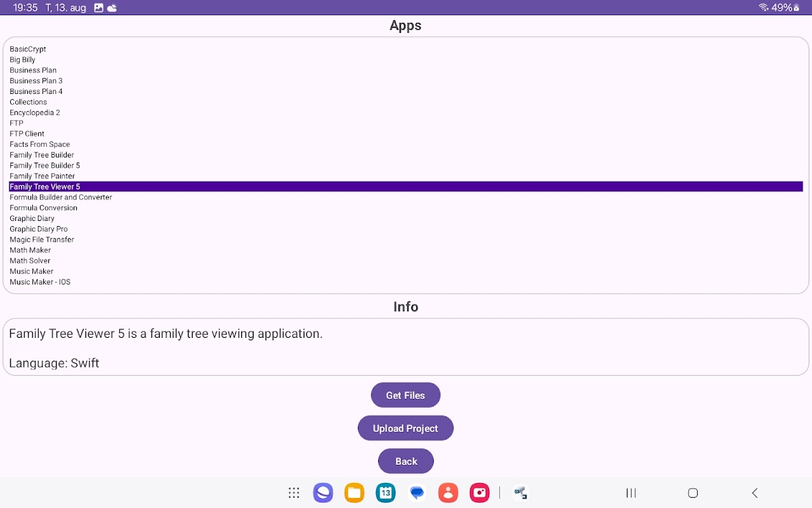Select the Graphic Diary entry

pos(406,218)
